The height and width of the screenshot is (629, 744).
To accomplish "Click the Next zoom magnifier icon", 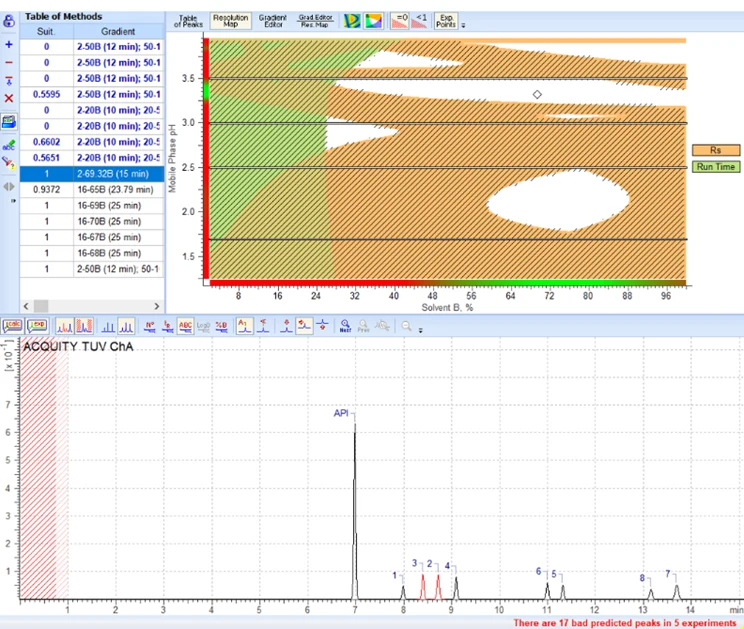I will click(345, 326).
